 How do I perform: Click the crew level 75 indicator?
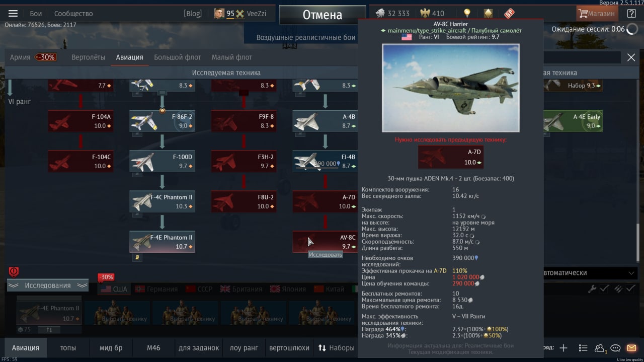pyautogui.click(x=24, y=329)
